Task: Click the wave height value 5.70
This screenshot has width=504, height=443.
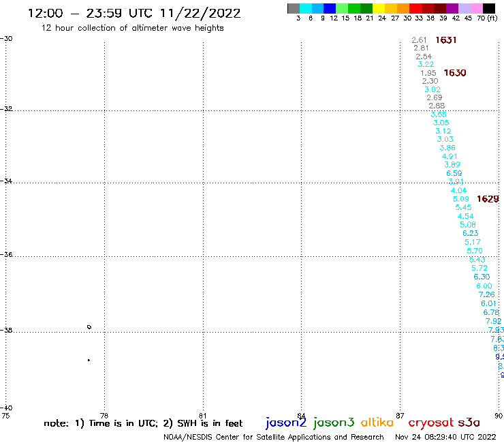Action: click(x=475, y=251)
